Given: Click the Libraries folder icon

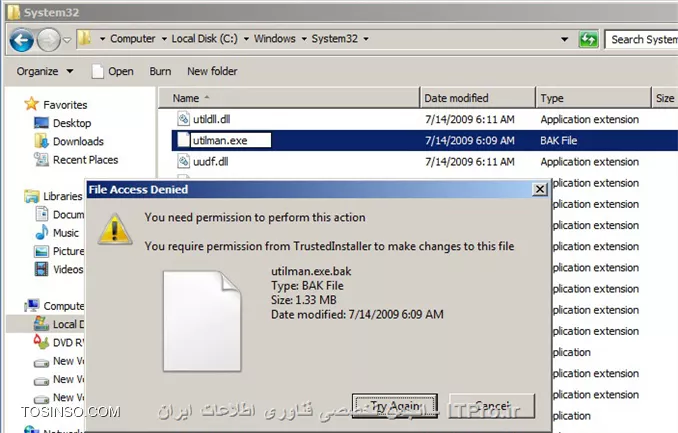Looking at the screenshot, I should point(32,196).
